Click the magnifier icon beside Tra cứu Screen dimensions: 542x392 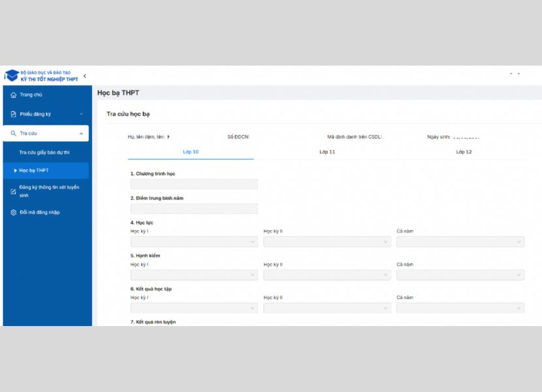(14, 133)
